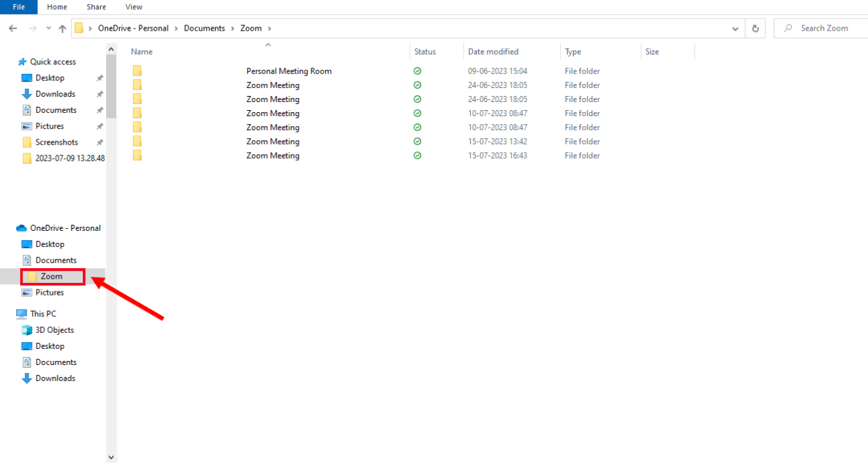Click sync status checkmark for 15-07-2023 16:43 row

tap(417, 155)
